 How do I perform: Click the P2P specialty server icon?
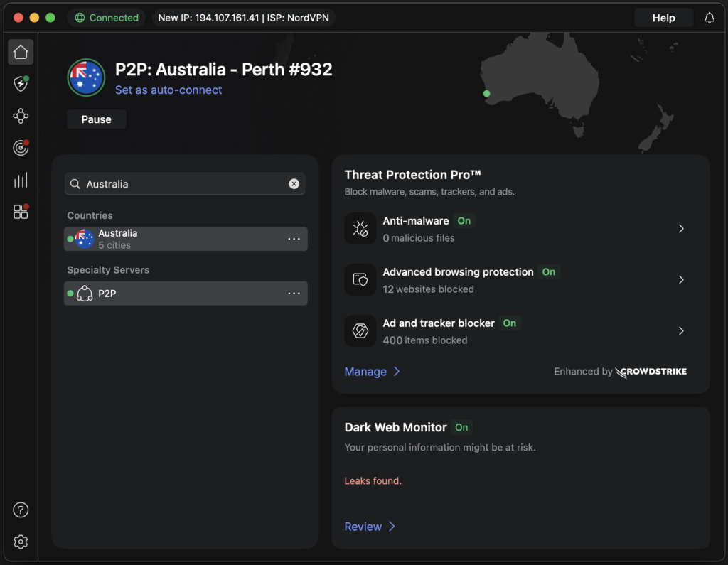tap(85, 294)
